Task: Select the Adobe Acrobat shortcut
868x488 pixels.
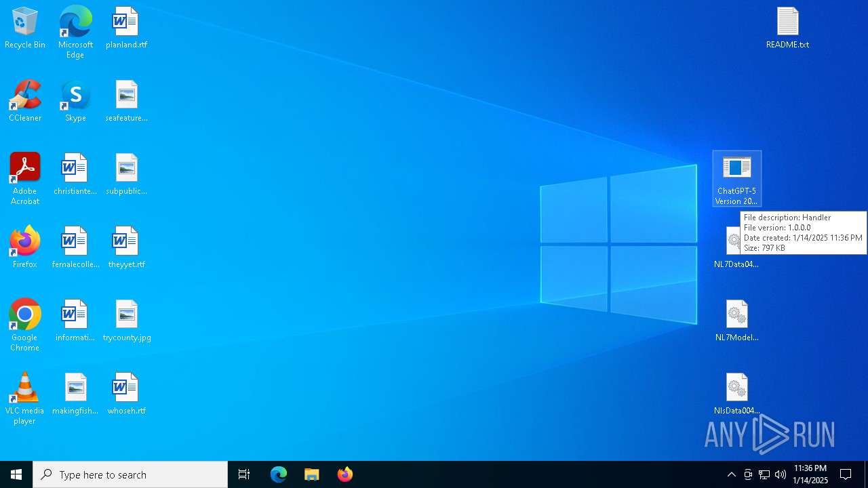Action: point(25,180)
